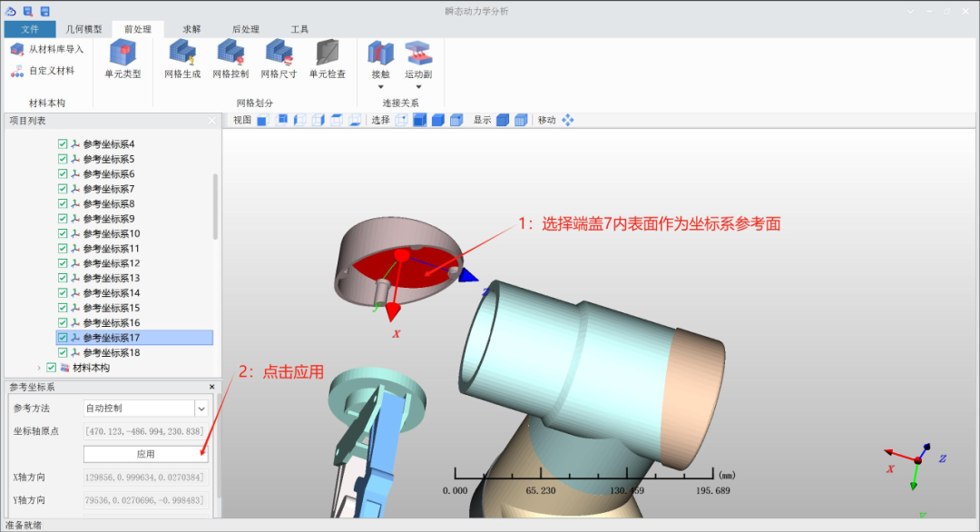Viewport: 980px width, 532px height.
Task: Select 参考坐标系11 tree row
Action: coord(134,248)
